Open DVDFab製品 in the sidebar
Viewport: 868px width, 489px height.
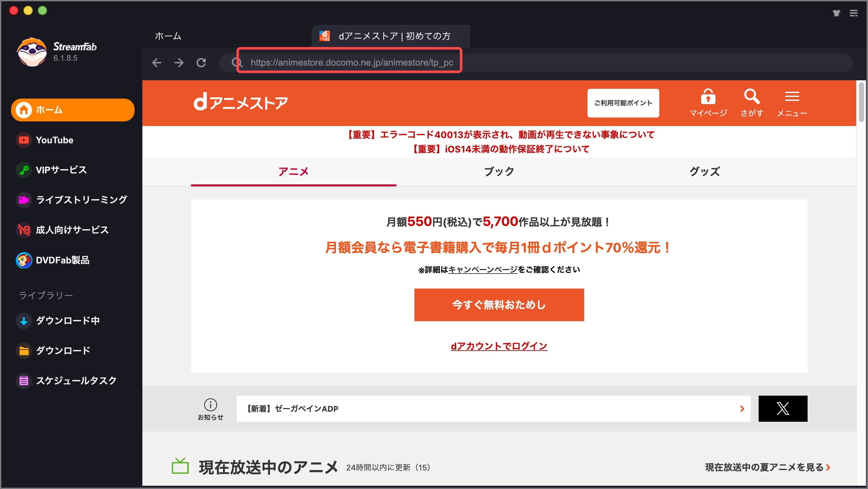[53, 260]
